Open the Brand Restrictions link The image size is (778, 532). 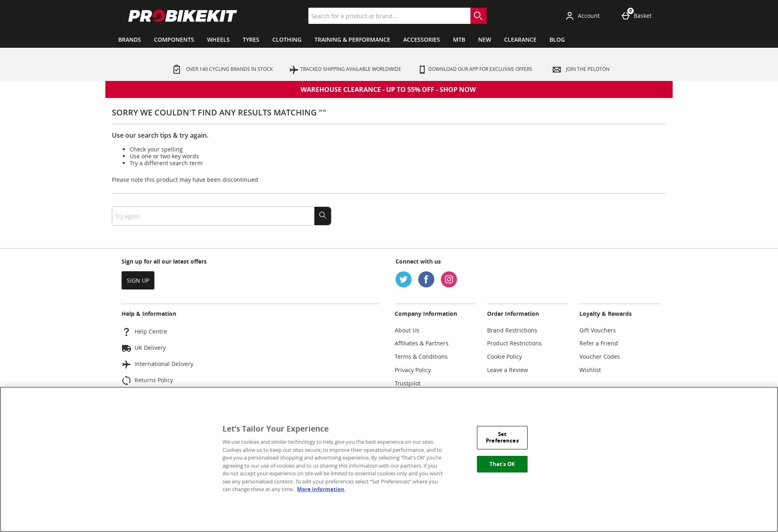(512, 330)
